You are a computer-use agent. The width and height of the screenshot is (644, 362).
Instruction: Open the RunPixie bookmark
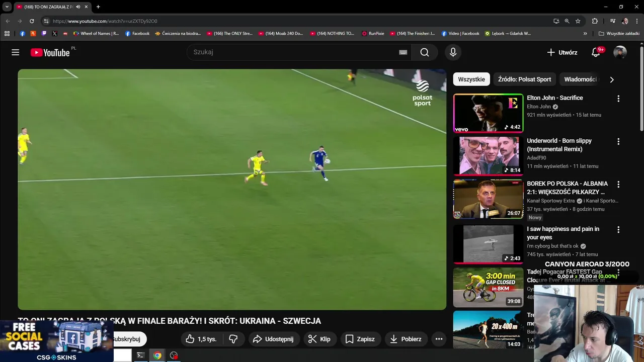(373, 34)
